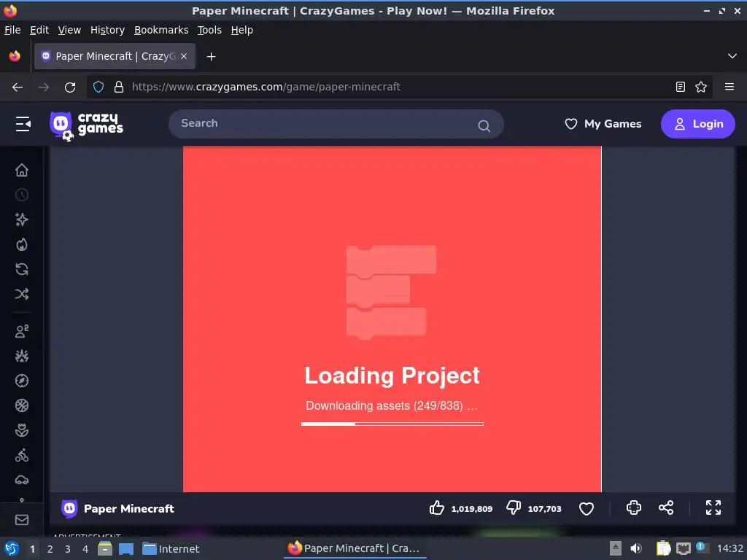Open the Updated refresh-arrows icon

pos(22,270)
